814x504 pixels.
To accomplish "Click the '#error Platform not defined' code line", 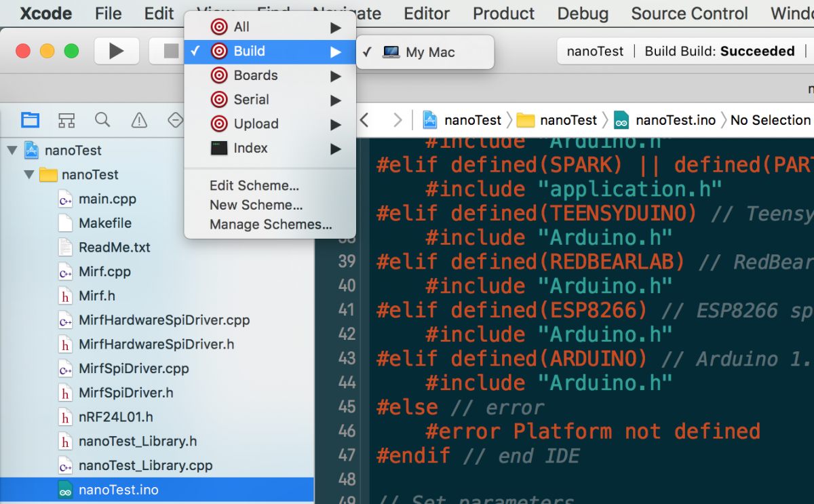I will pyautogui.click(x=593, y=431).
